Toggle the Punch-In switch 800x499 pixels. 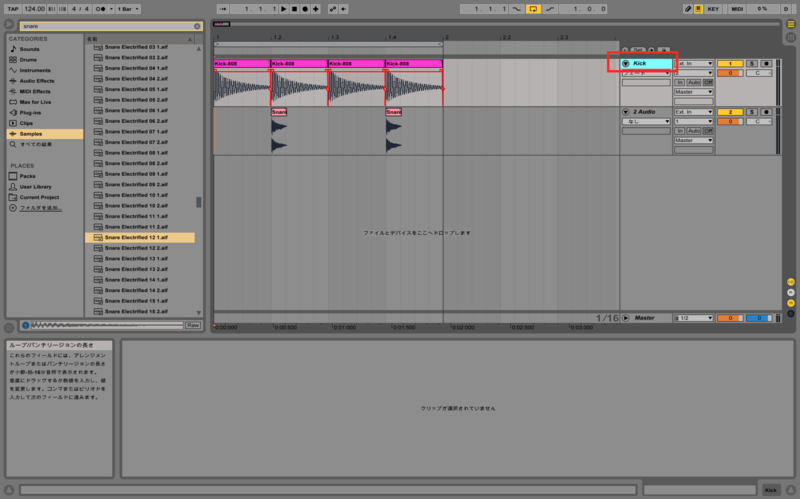coord(517,9)
